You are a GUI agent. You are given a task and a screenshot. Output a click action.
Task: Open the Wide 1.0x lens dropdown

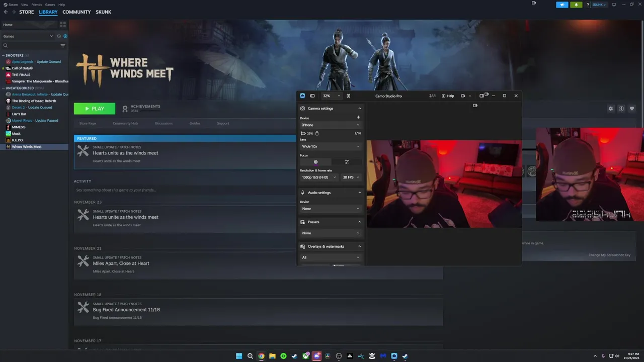pos(331,146)
